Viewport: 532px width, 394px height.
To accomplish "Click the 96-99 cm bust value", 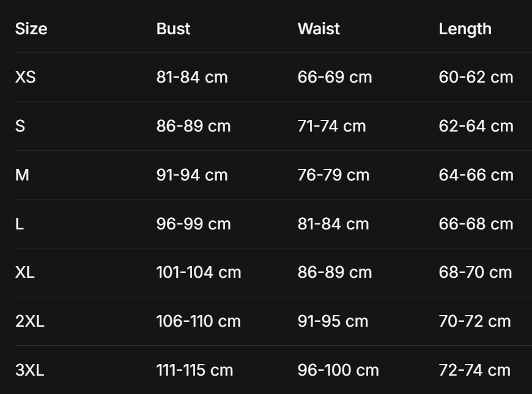I will [x=193, y=224].
